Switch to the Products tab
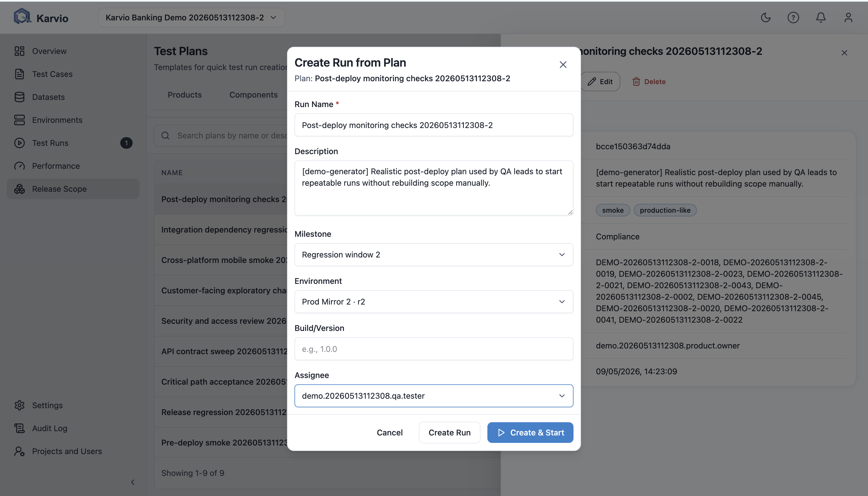868x496 pixels. [x=185, y=95]
